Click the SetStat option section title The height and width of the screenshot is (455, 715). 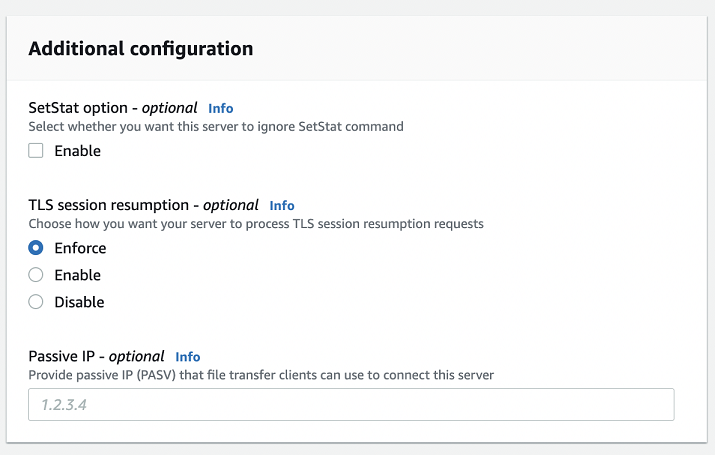pyautogui.click(x=112, y=108)
